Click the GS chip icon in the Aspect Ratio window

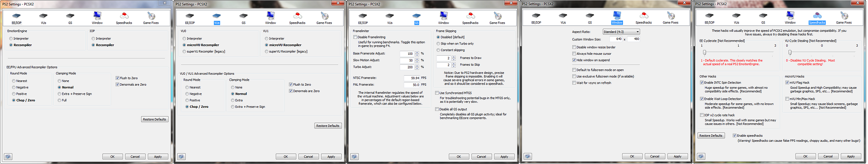tap(590, 16)
